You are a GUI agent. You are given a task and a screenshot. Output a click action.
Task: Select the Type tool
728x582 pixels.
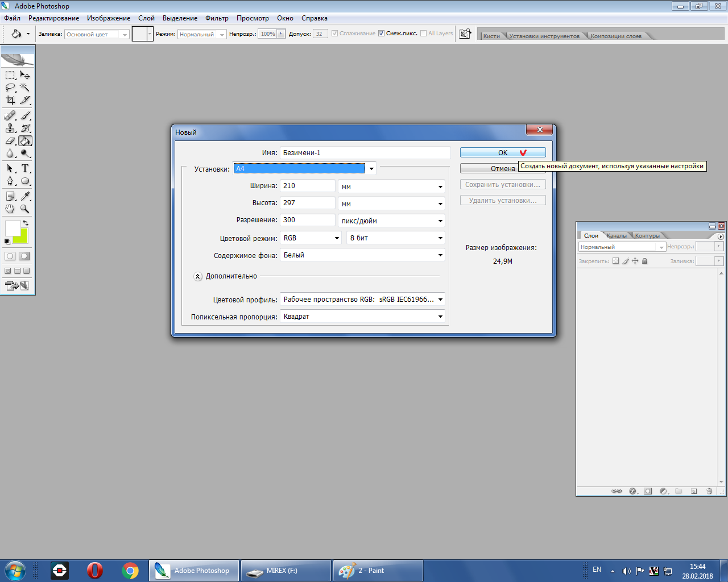[x=25, y=169]
